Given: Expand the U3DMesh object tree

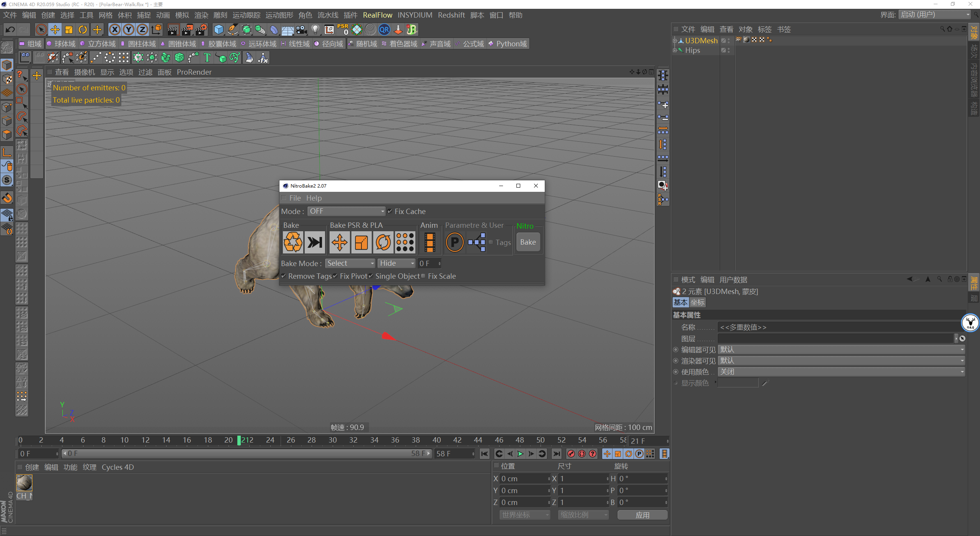Looking at the screenshot, I should point(675,41).
